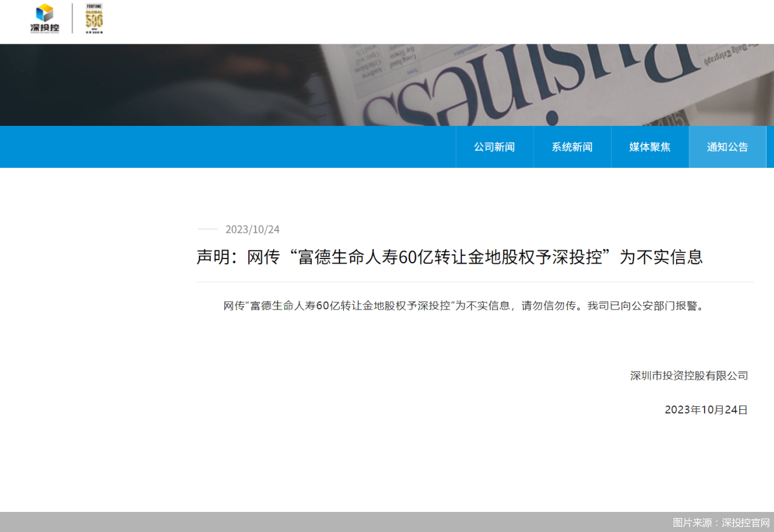Click the Fortune Global 500 badge
The width and height of the screenshot is (774, 532).
(94, 18)
